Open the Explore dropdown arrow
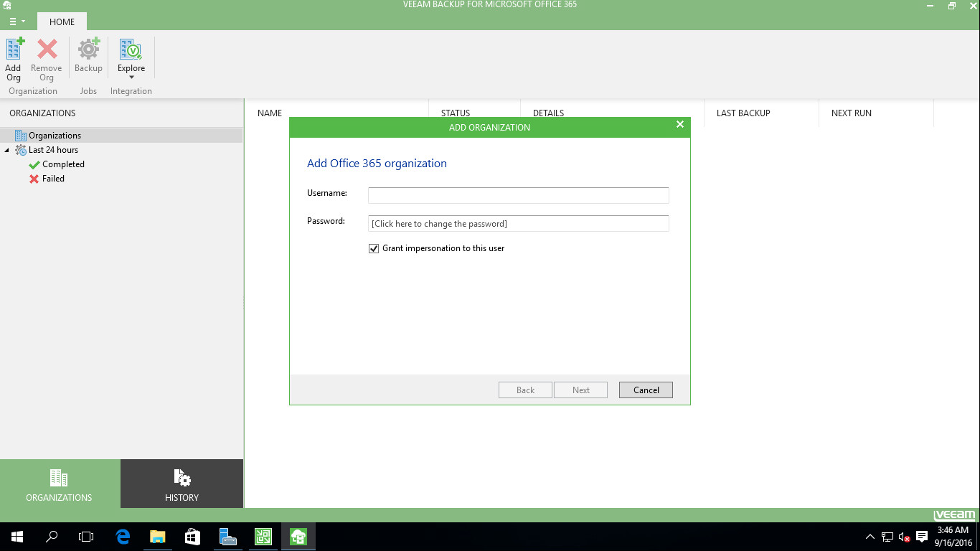The height and width of the screenshot is (551, 980). [131, 77]
